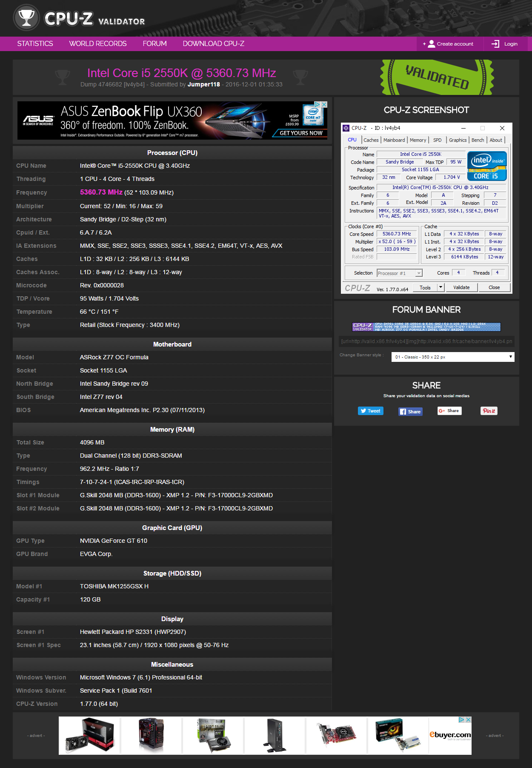The height and width of the screenshot is (768, 532).
Task: Click the Login icon button
Action: point(505,44)
